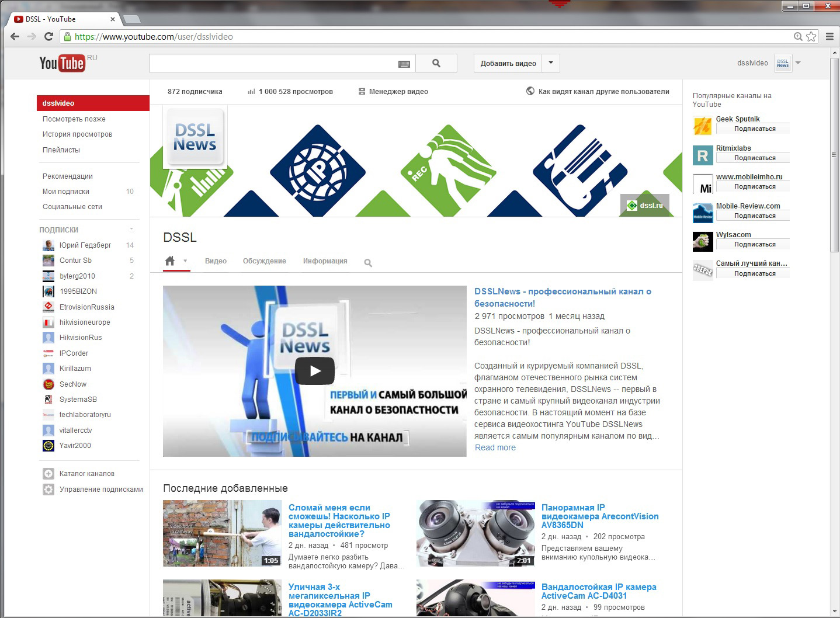840x618 pixels.
Task: Subscribe to Ritmixlabs
Action: coord(753,158)
